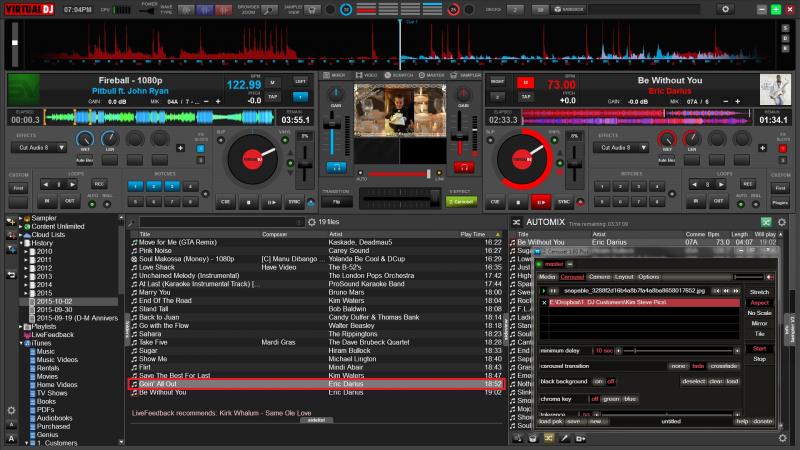
Task: Toggle right deck VINYL mode
Action: [555, 140]
